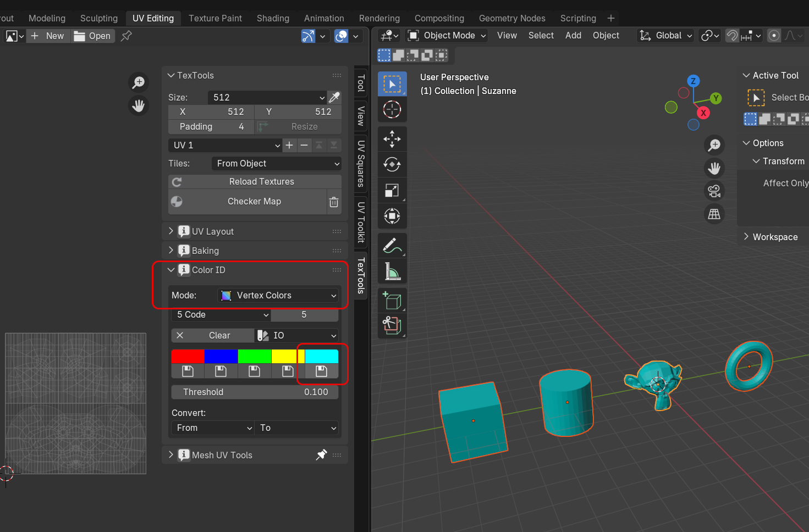809x532 pixels.
Task: Open the Tiles From Object dropdown
Action: coord(277,163)
